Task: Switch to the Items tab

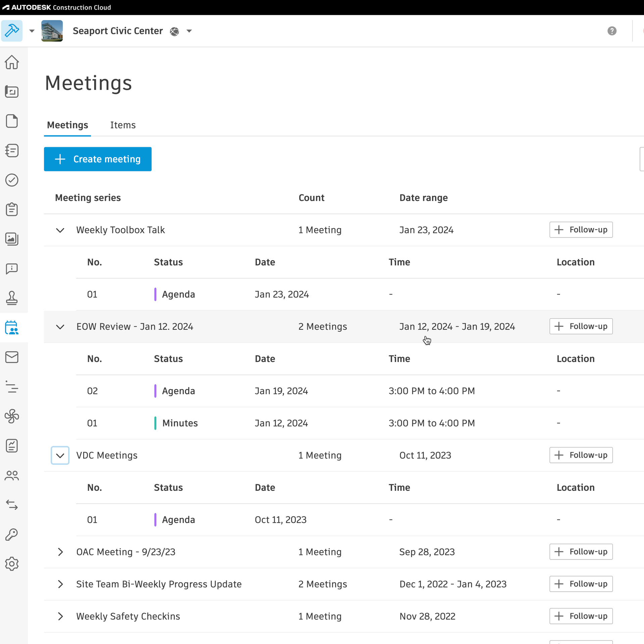Action: point(123,125)
